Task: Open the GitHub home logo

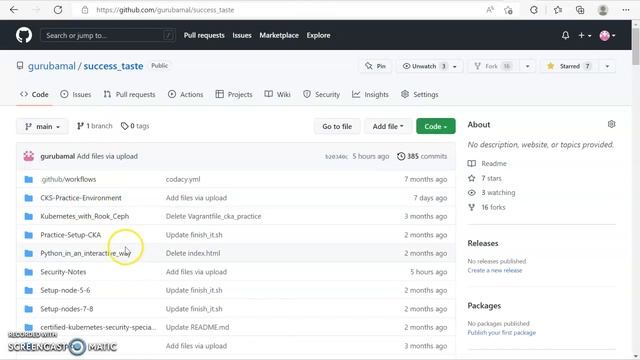Action: (24, 36)
